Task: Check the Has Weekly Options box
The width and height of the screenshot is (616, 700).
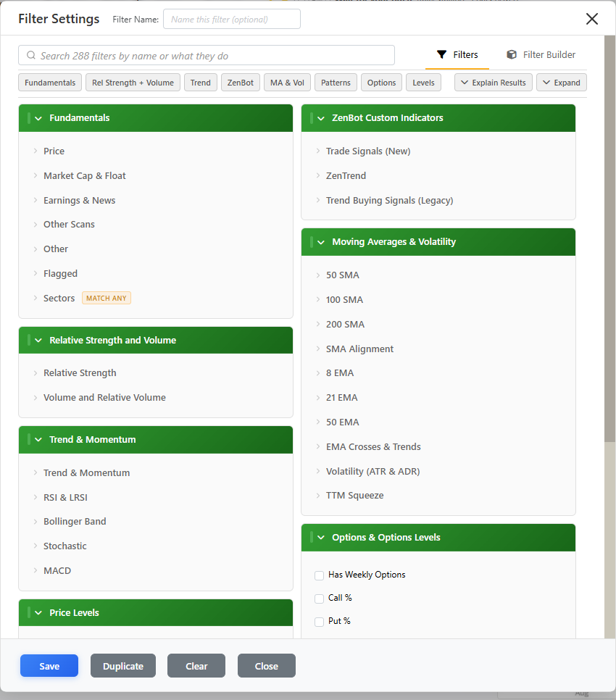Action: tap(319, 575)
